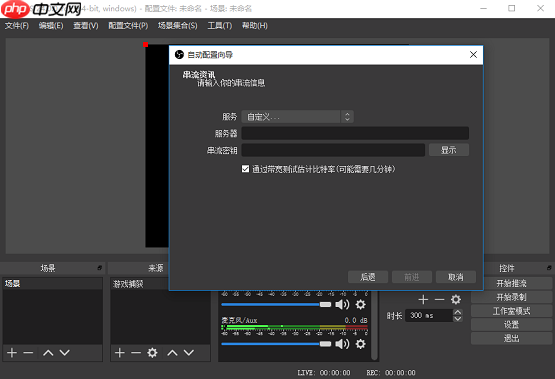Open source properties gear icon

click(152, 352)
